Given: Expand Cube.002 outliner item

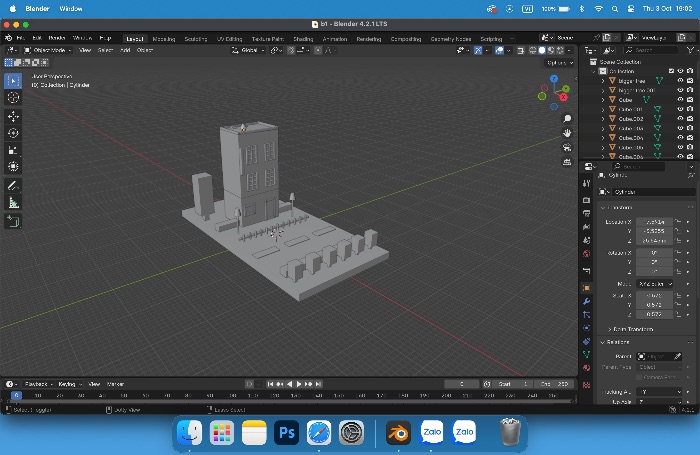Looking at the screenshot, I should (x=603, y=119).
